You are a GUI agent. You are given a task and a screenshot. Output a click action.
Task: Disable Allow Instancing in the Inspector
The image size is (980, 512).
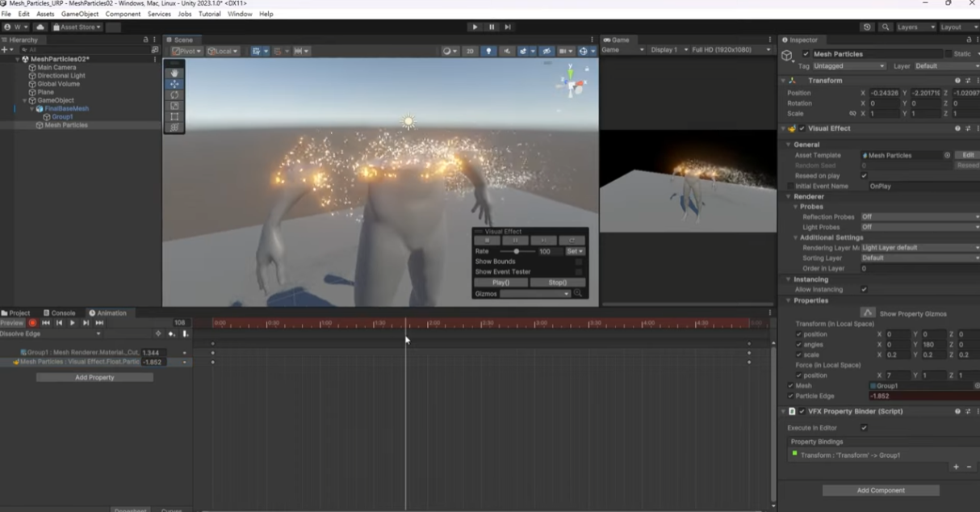[x=864, y=289]
